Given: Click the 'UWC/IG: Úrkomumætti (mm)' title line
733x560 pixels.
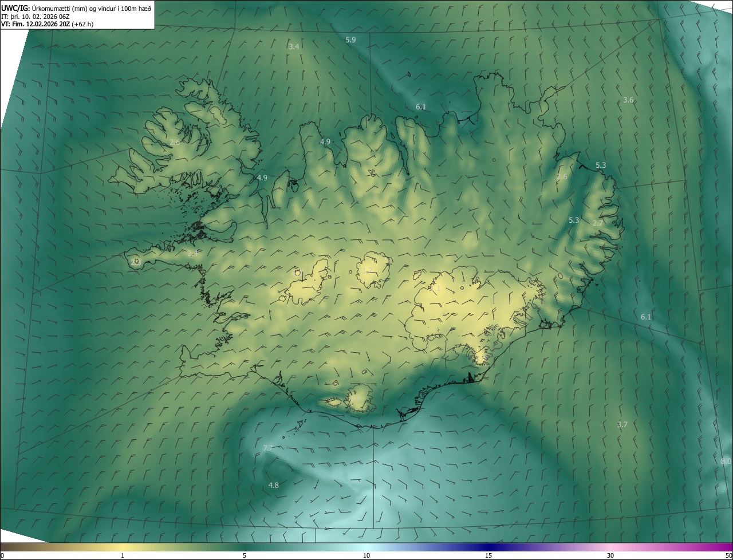Looking at the screenshot, I should (77, 8).
